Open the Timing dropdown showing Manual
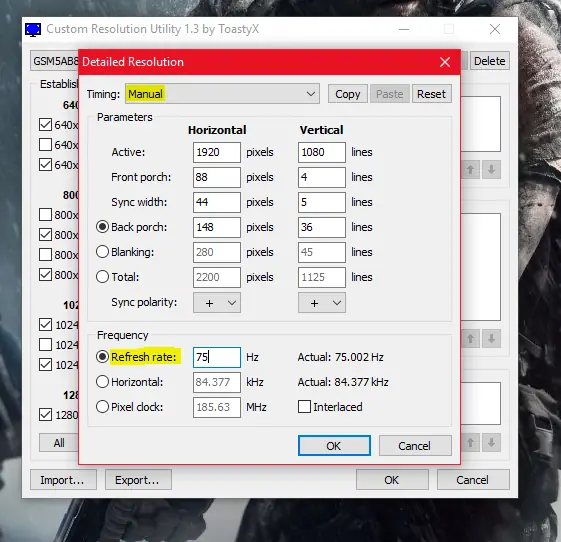 click(222, 94)
